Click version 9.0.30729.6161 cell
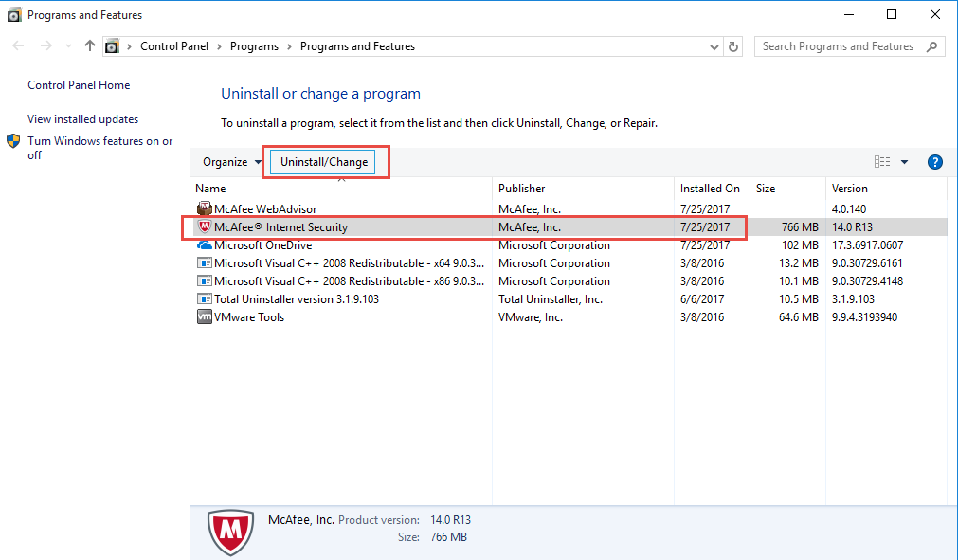958x560 pixels. point(867,263)
